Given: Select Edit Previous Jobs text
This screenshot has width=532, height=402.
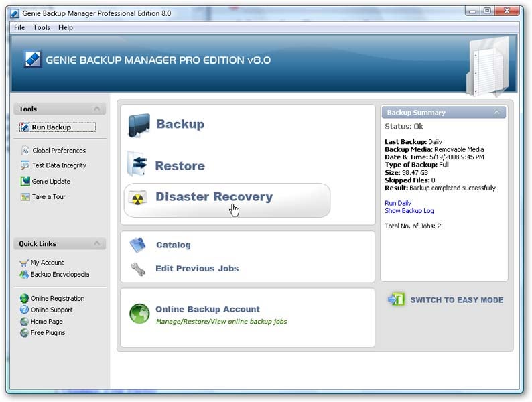Looking at the screenshot, I should (197, 269).
